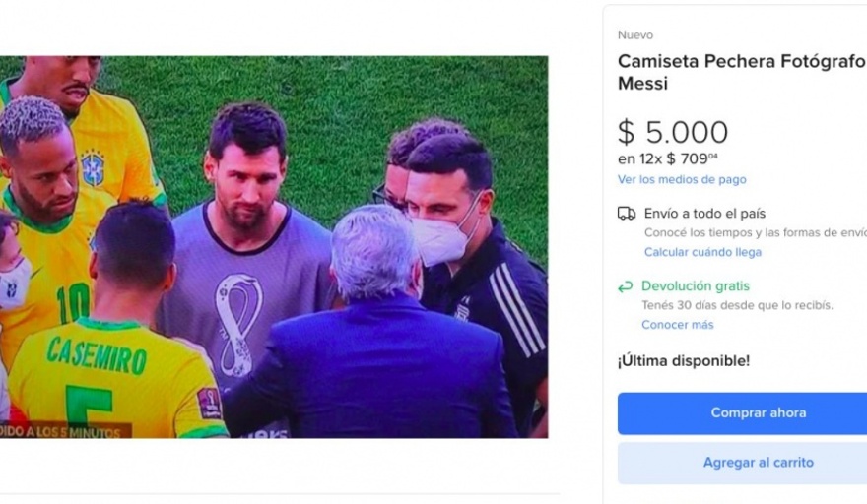This screenshot has height=504, width=867.
Task: Click the main product photo
Action: point(273,246)
